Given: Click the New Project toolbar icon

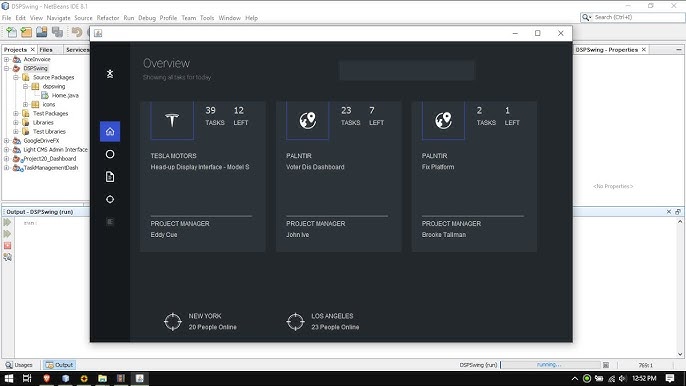Looking at the screenshot, I should (26, 32).
